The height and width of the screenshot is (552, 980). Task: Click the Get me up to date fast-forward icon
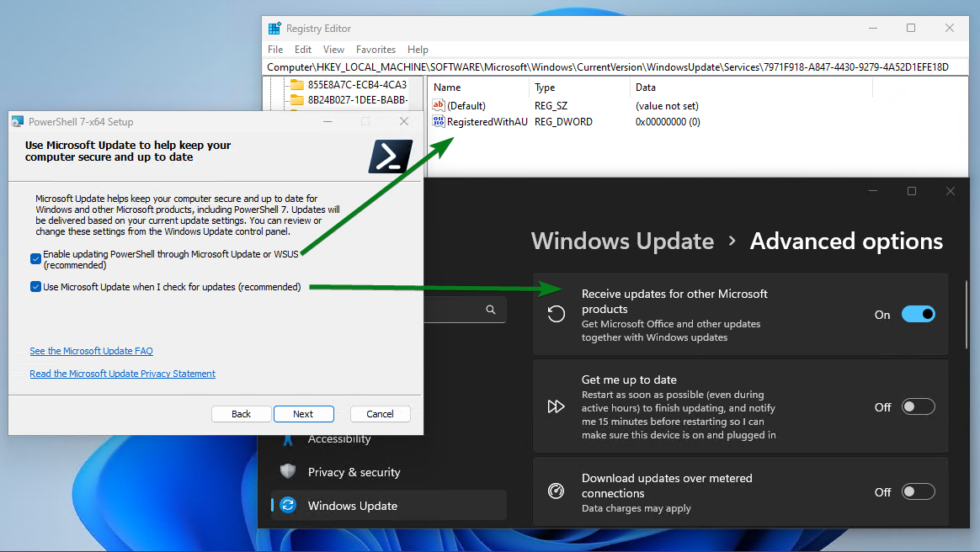tap(557, 406)
